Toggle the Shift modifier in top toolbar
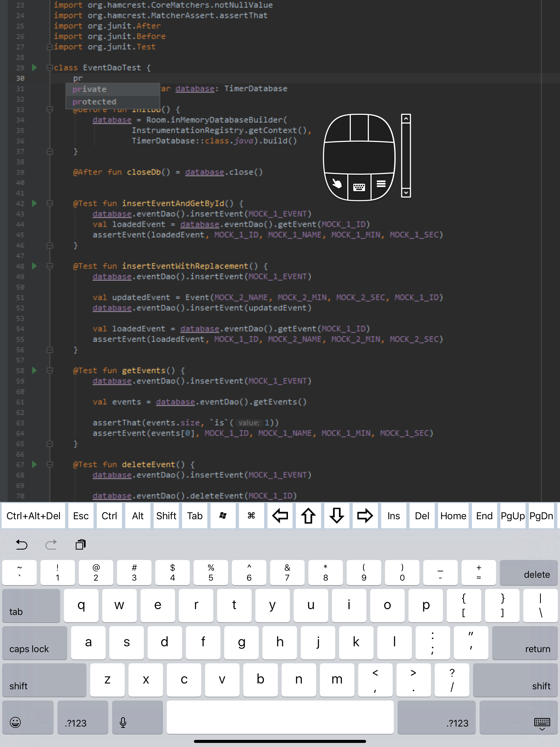This screenshot has height=747, width=560. [166, 516]
